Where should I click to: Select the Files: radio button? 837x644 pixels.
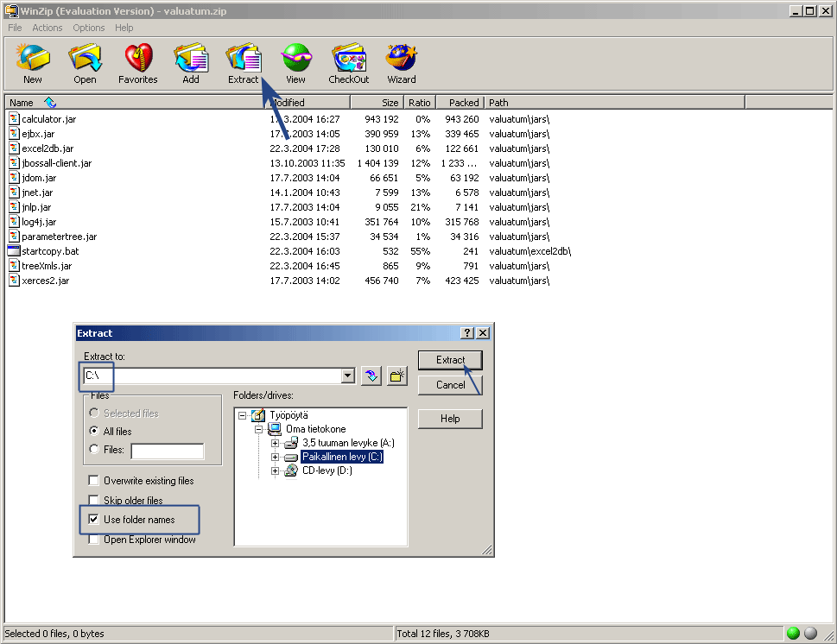(94, 449)
